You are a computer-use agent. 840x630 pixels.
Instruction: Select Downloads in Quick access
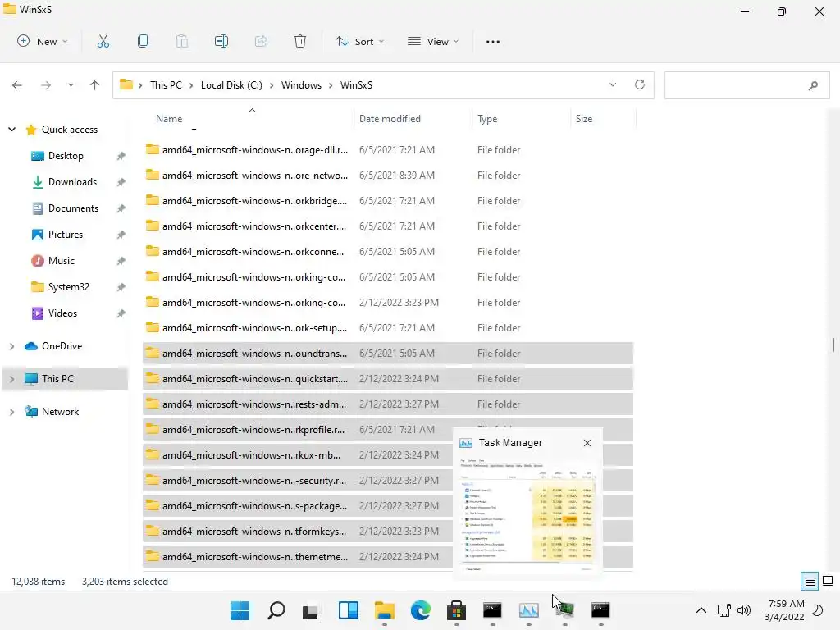click(x=72, y=181)
